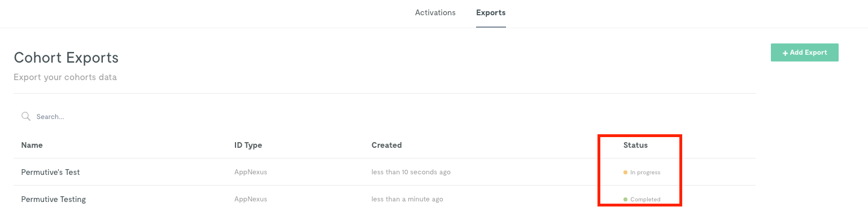Sort by the Created column header
This screenshot has height=211, width=868.
[386, 145]
